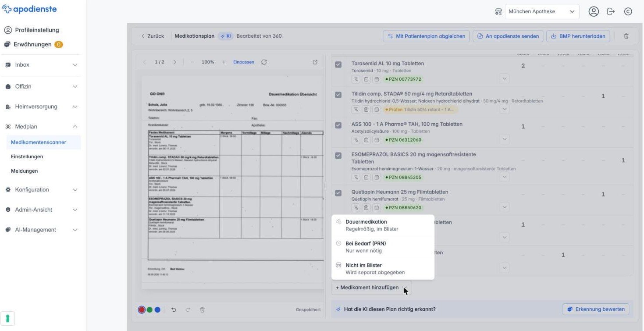Click the stethoscope icon under ASS 100
The image size is (644, 331).
356,140
